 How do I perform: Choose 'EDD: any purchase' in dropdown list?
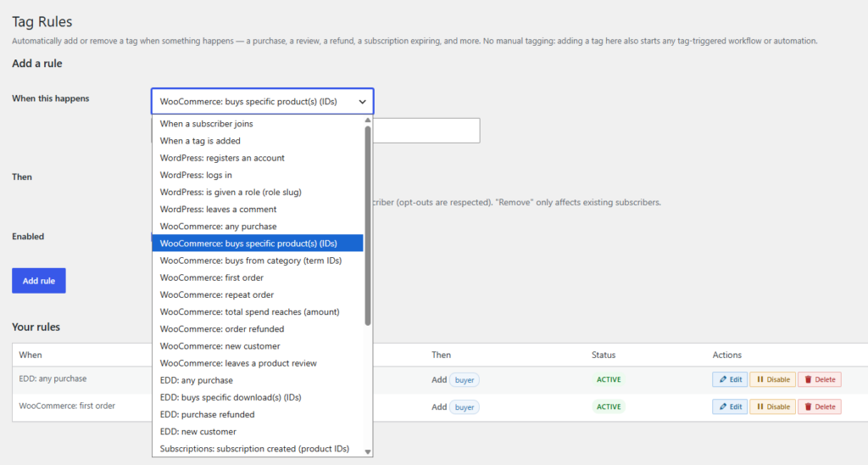pyautogui.click(x=258, y=381)
